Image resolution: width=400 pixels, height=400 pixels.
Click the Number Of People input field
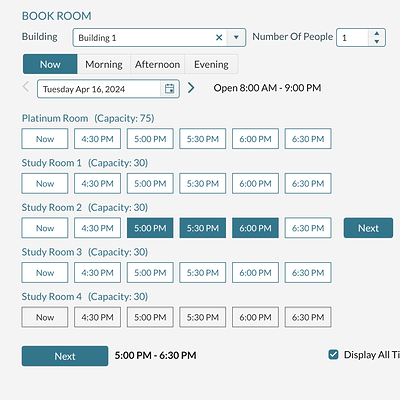coord(353,37)
